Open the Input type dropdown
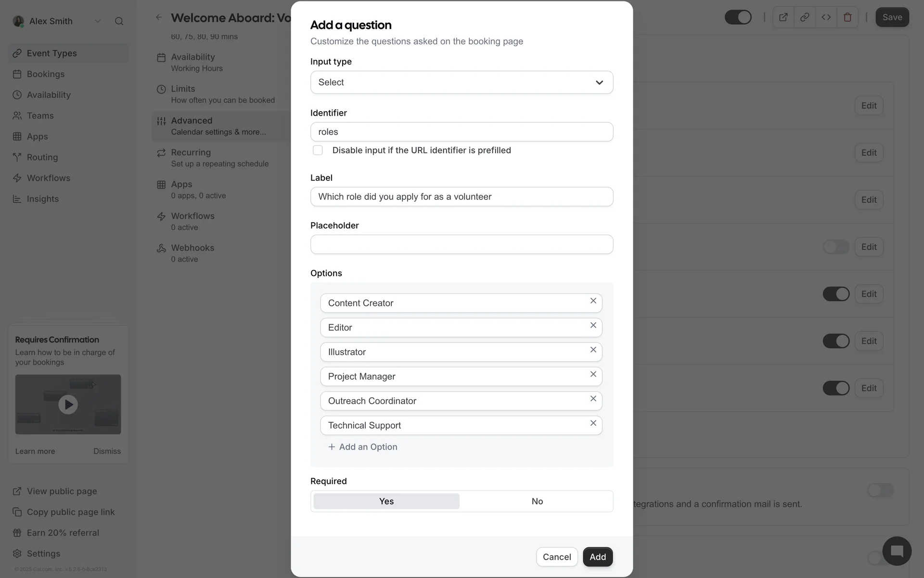This screenshot has height=578, width=924. click(x=462, y=82)
